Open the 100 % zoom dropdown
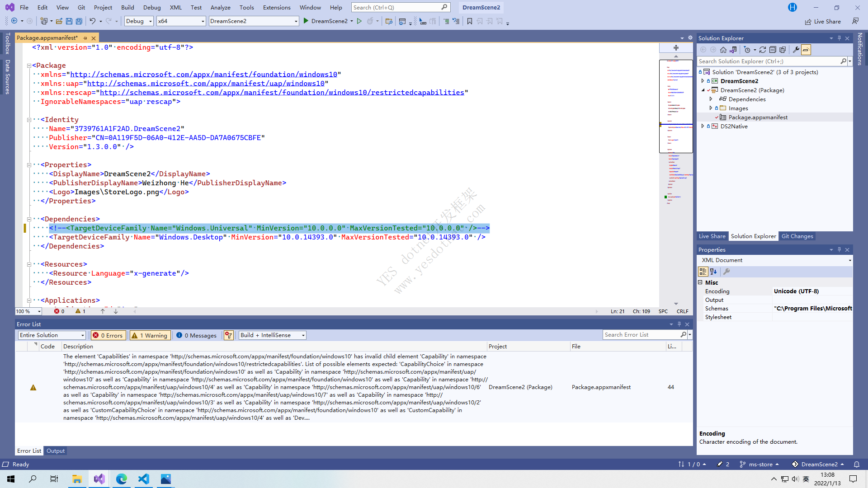 click(28, 311)
